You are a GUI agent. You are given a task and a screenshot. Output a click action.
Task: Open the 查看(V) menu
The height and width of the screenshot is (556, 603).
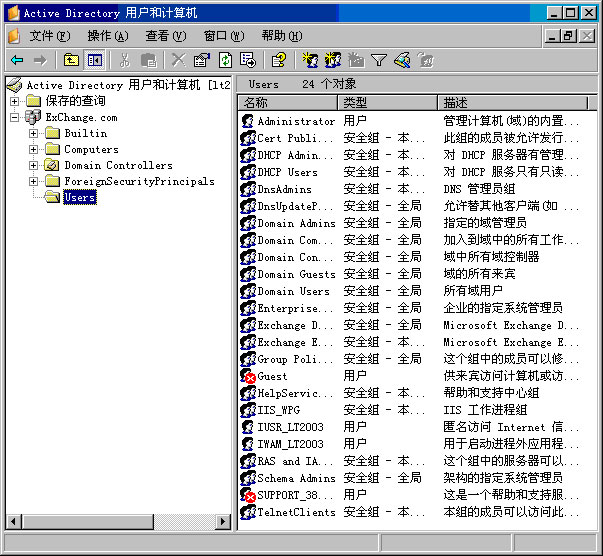point(165,35)
